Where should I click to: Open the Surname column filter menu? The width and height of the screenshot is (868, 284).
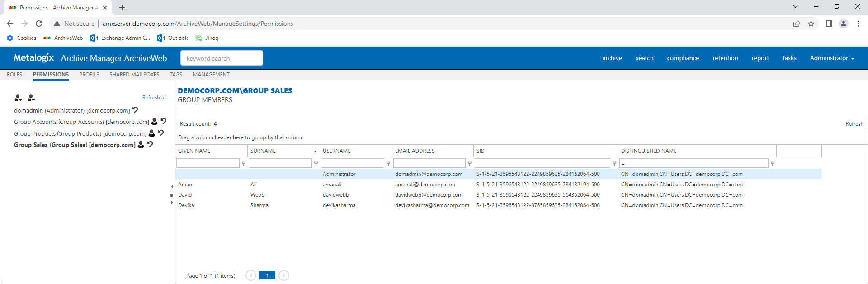(x=316, y=163)
